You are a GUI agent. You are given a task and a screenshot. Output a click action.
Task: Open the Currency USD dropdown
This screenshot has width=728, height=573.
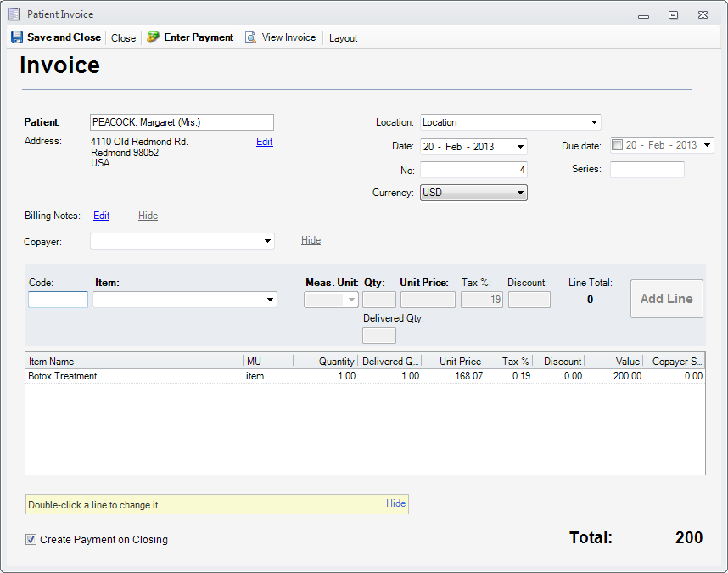(x=520, y=193)
